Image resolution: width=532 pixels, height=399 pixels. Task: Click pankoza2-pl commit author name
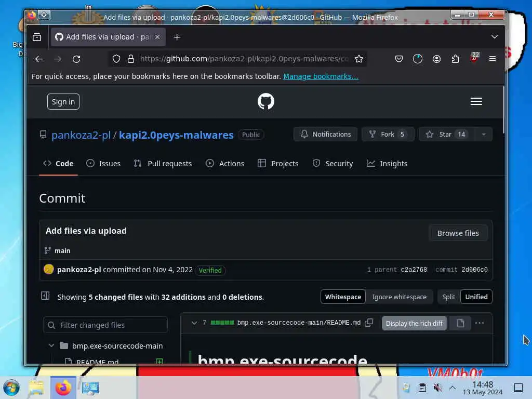point(79,270)
